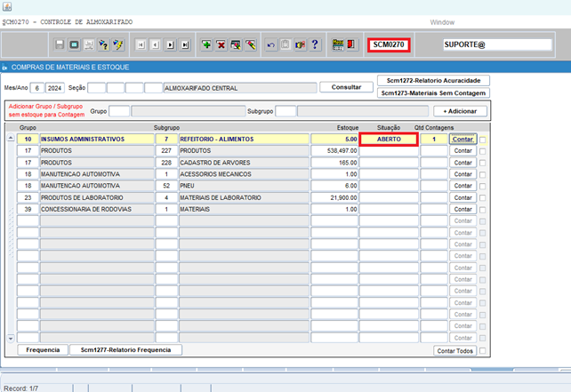Tick the checkbox for ACESSORIOS MECANICOS row

[483, 175]
